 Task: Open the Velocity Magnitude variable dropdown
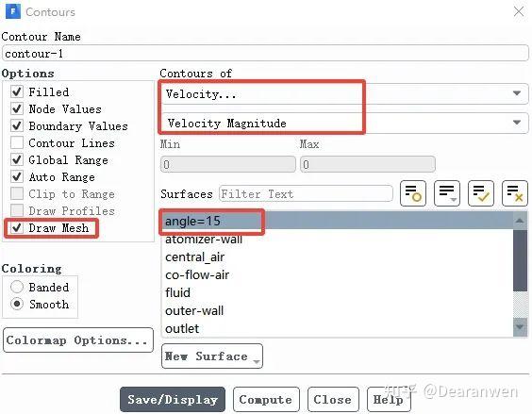[x=343, y=123]
